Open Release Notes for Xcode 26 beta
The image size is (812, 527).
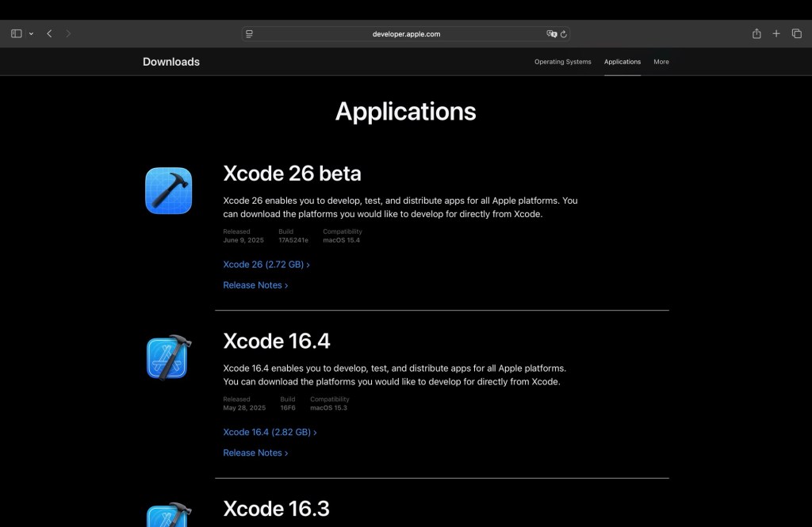[x=255, y=285]
